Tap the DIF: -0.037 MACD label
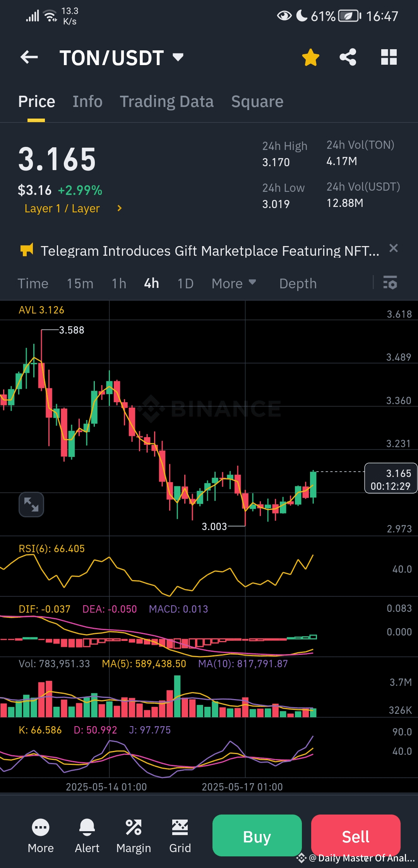Screen dimensions: 418x868 (45, 609)
